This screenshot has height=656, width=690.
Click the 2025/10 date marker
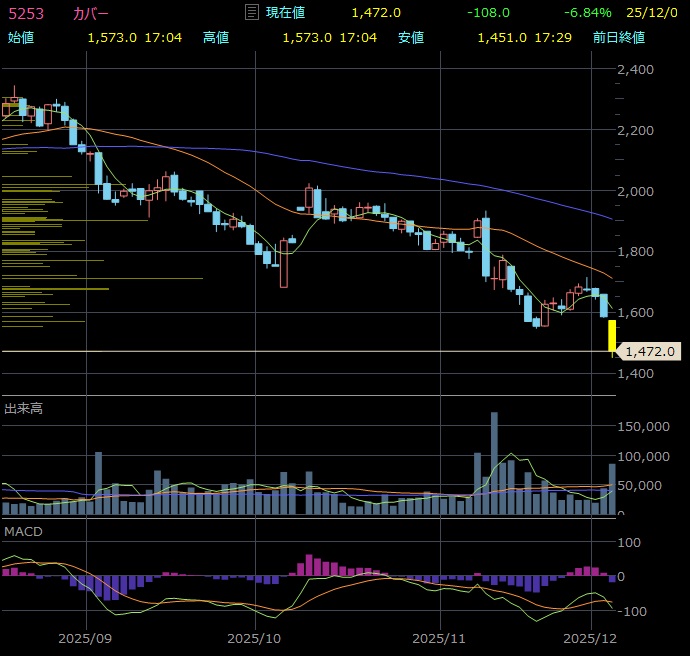tap(256, 637)
